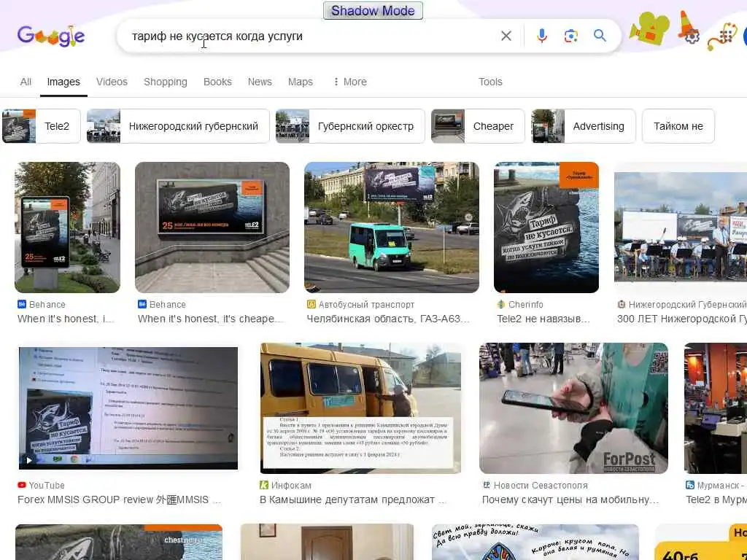Click the orange cone with gear icon
This screenshot has height=560, width=747.
(689, 28)
